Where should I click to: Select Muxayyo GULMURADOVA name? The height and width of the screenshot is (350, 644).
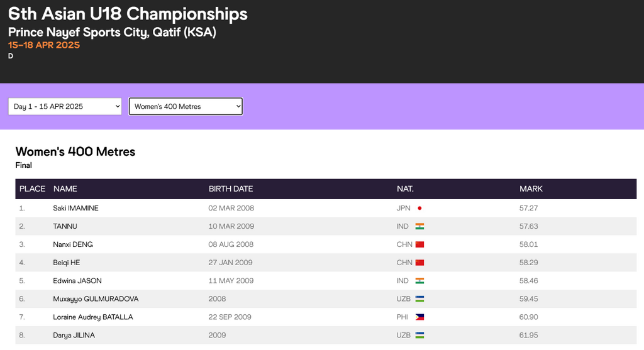96,299
